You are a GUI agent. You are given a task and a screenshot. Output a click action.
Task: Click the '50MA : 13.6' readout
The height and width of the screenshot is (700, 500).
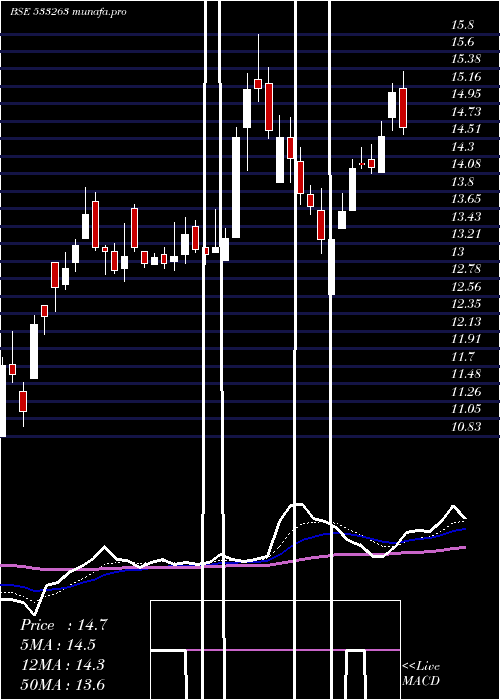[63, 685]
